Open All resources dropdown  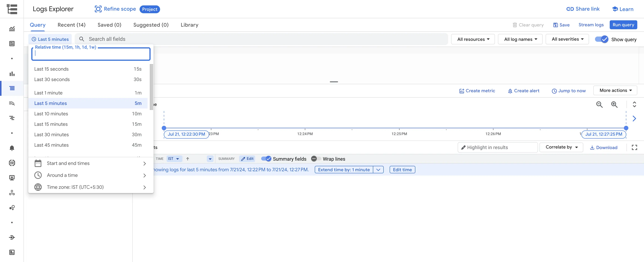473,39
